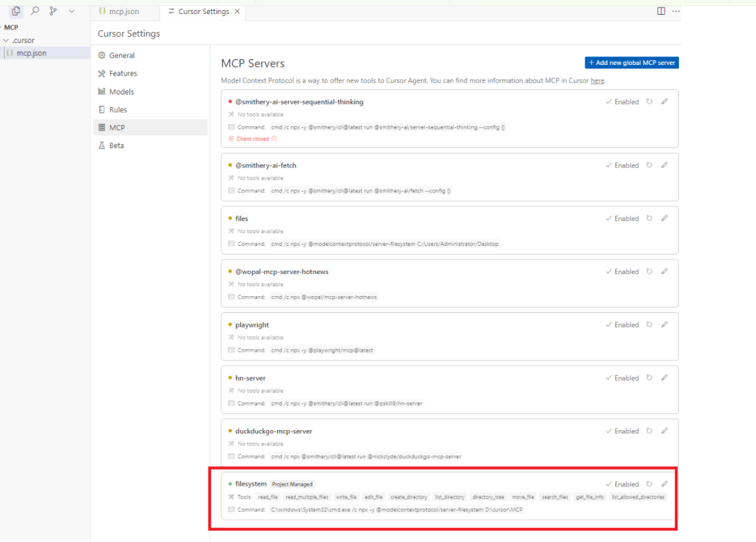This screenshot has width=756, height=542.
Task: Toggle Enabled for hn-server
Action: (x=622, y=378)
